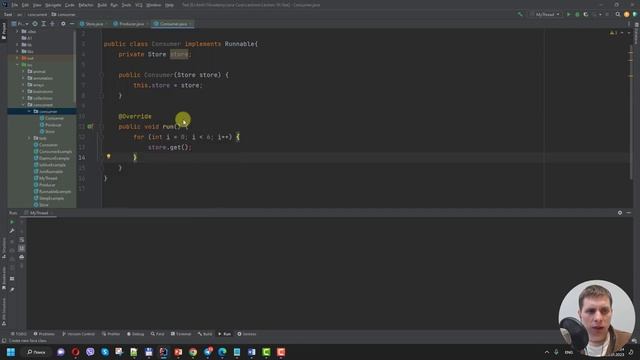The width and height of the screenshot is (640, 360).
Task: Open Run panel settings gear
Action: pyautogui.click(x=620, y=213)
